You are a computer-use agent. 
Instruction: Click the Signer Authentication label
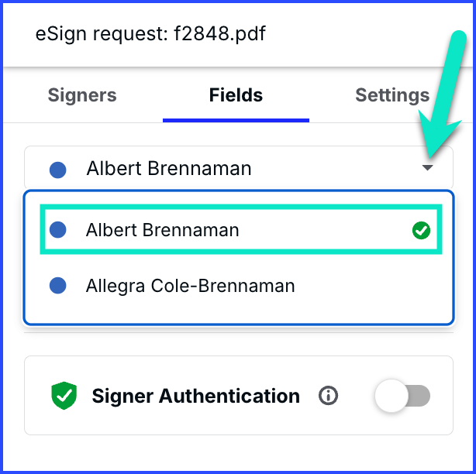click(196, 396)
